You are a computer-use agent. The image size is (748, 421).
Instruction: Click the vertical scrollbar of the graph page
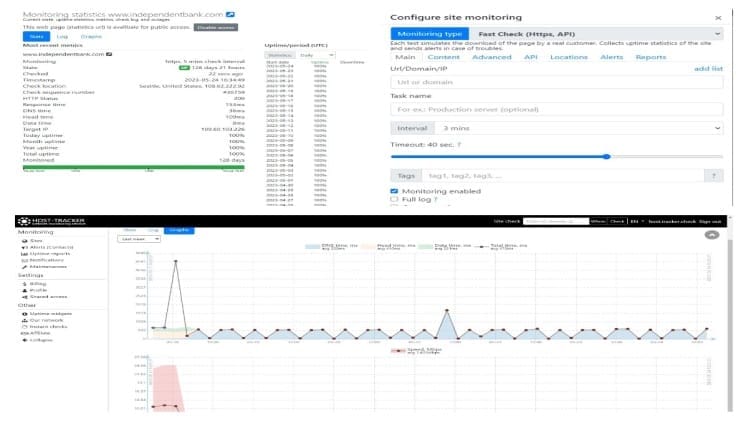(730, 324)
